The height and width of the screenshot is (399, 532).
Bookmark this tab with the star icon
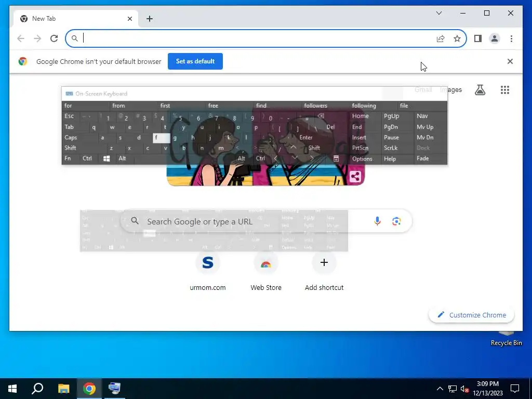[x=457, y=38]
